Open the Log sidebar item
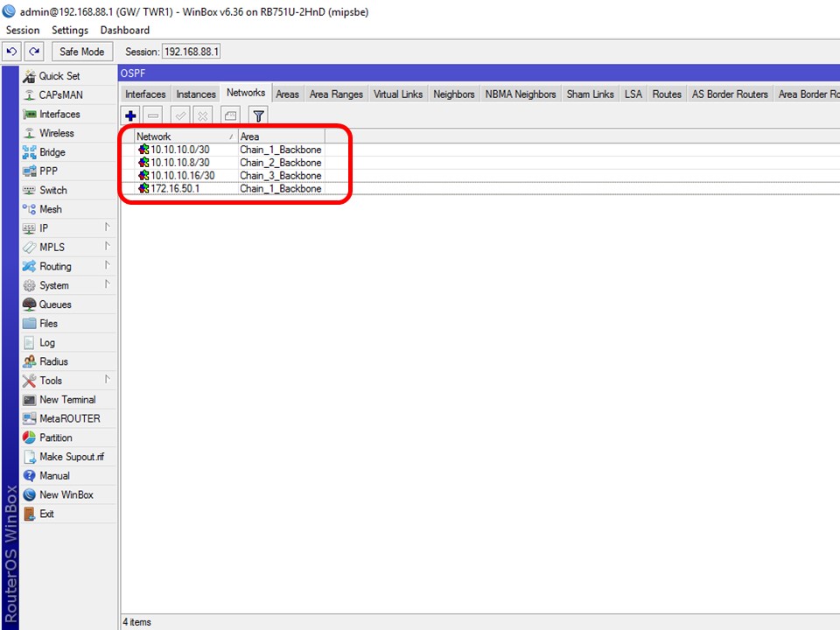Image resolution: width=840 pixels, height=630 pixels. point(68,342)
